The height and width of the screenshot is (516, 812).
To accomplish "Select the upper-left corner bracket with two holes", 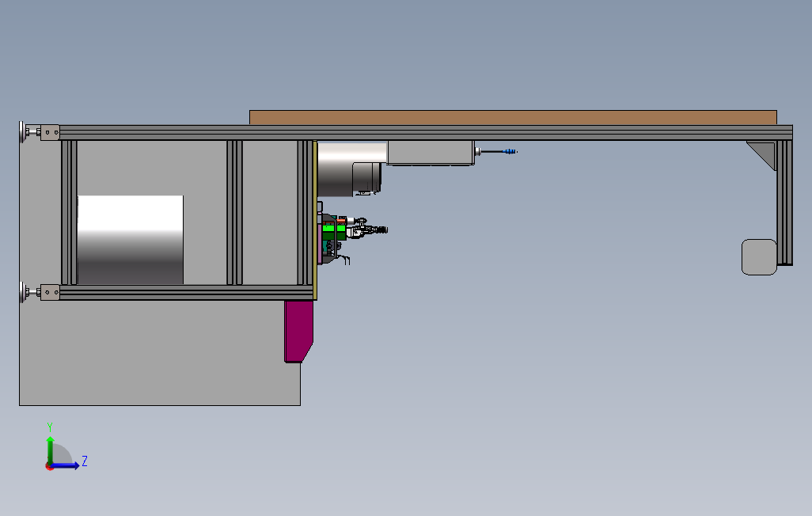I will tap(50, 132).
